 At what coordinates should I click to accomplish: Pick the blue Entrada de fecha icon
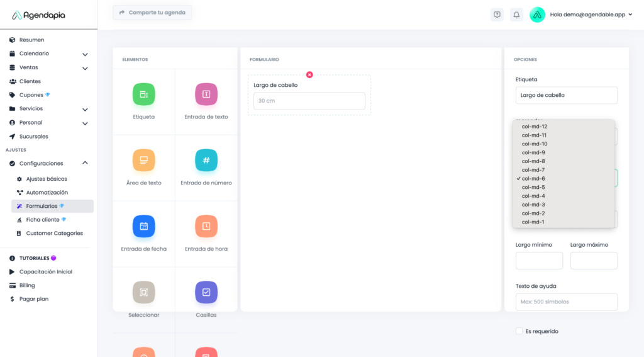click(x=143, y=226)
